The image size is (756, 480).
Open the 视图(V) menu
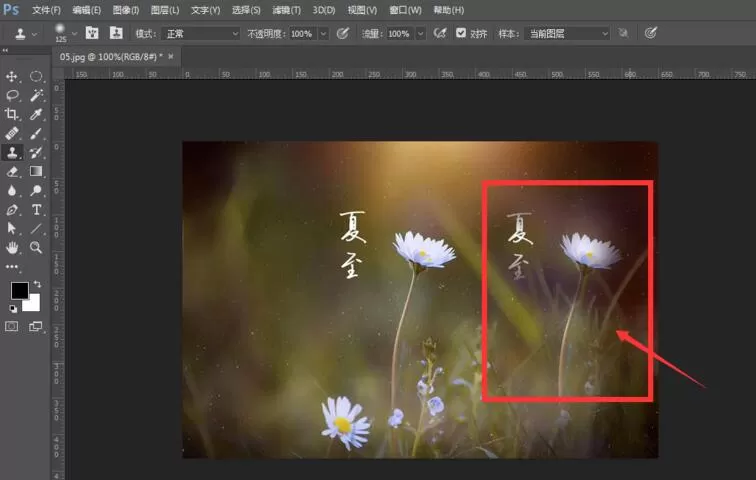(362, 10)
